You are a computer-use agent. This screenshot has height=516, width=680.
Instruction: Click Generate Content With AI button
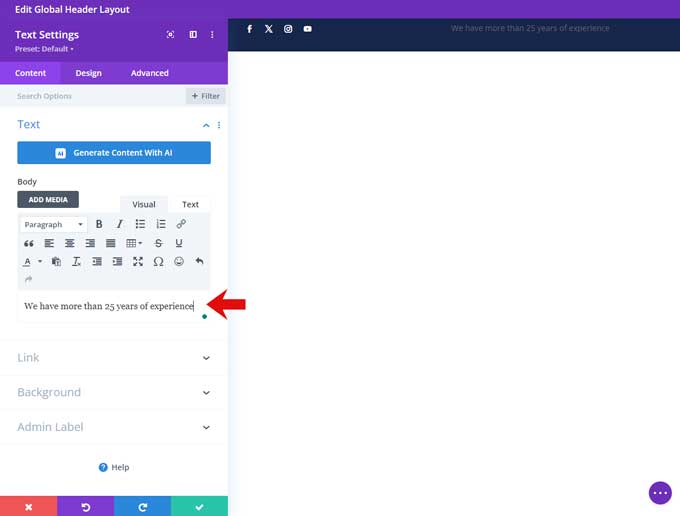pos(114,153)
